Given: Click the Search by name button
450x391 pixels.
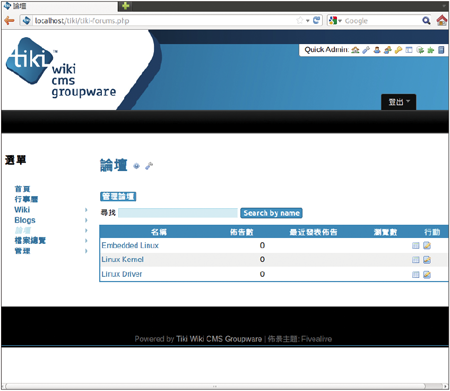Looking at the screenshot, I should pos(271,213).
